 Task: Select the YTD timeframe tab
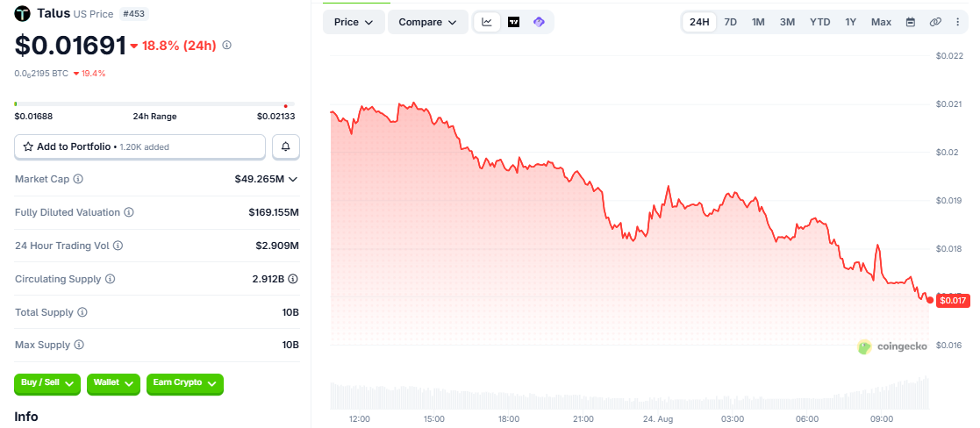click(820, 22)
